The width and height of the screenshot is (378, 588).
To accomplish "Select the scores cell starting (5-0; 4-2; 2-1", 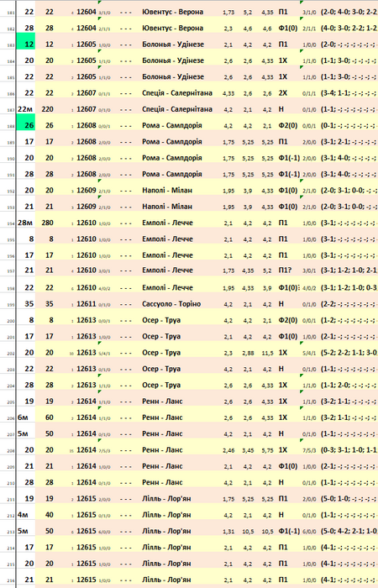I will (x=349, y=531).
